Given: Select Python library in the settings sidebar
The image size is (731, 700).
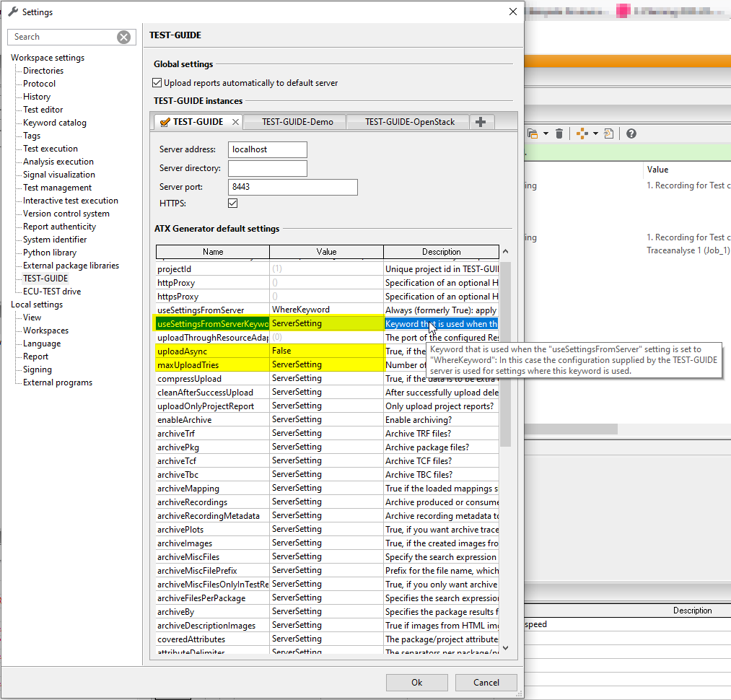Looking at the screenshot, I should 50,252.
